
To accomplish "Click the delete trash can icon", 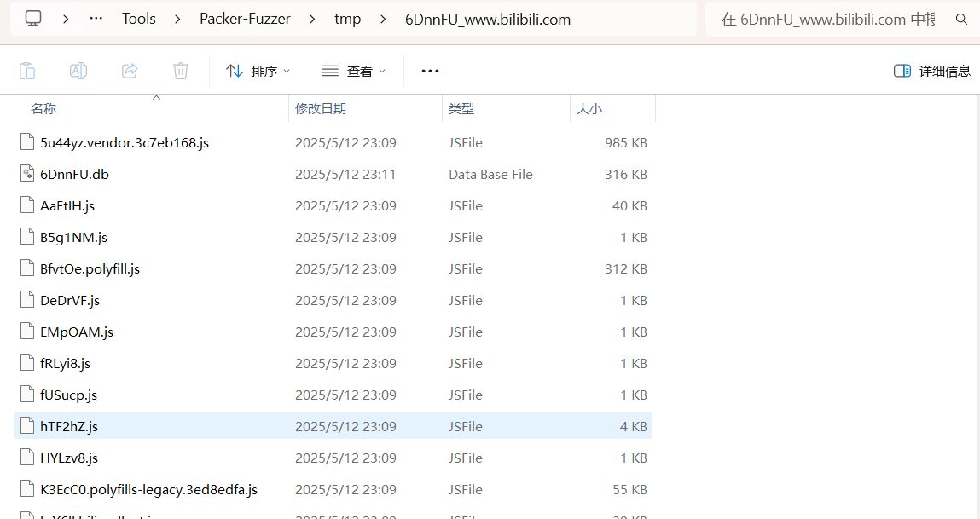I will click(181, 71).
